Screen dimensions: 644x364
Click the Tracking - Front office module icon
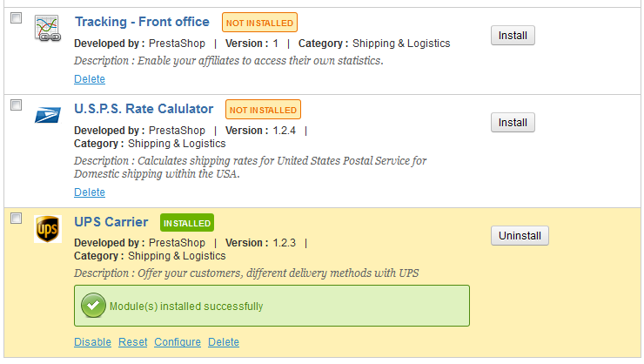48,29
